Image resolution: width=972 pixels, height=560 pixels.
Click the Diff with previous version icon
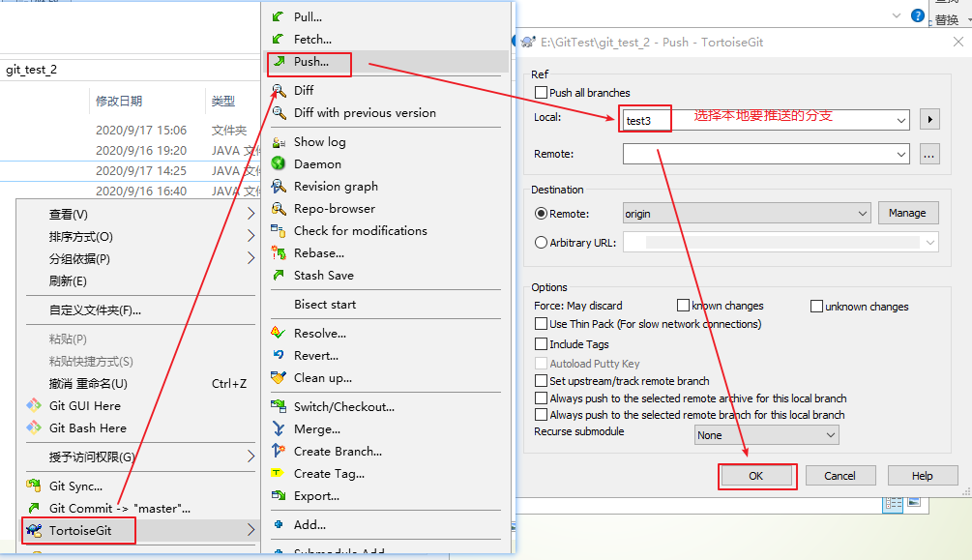pyautogui.click(x=279, y=113)
